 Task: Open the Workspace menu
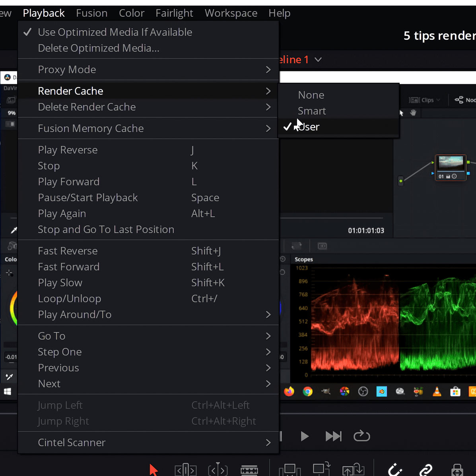[x=231, y=13]
